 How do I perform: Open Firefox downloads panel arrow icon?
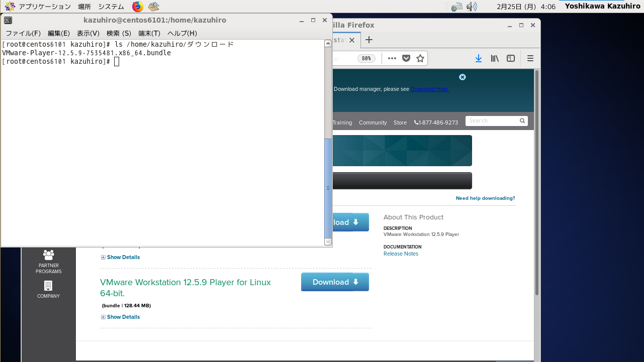click(x=478, y=58)
